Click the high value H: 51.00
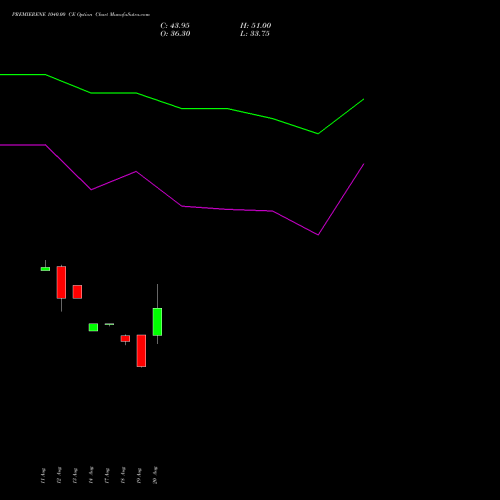 pyautogui.click(x=255, y=26)
